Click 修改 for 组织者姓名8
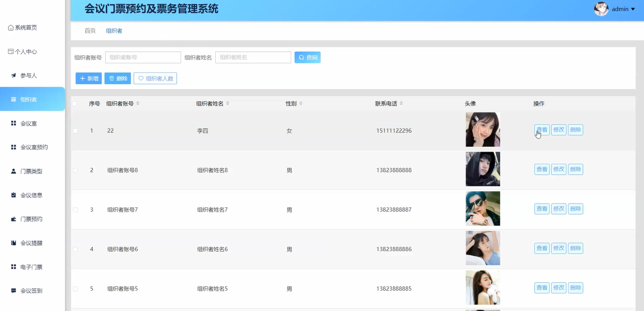This screenshot has height=311, width=644. click(559, 170)
